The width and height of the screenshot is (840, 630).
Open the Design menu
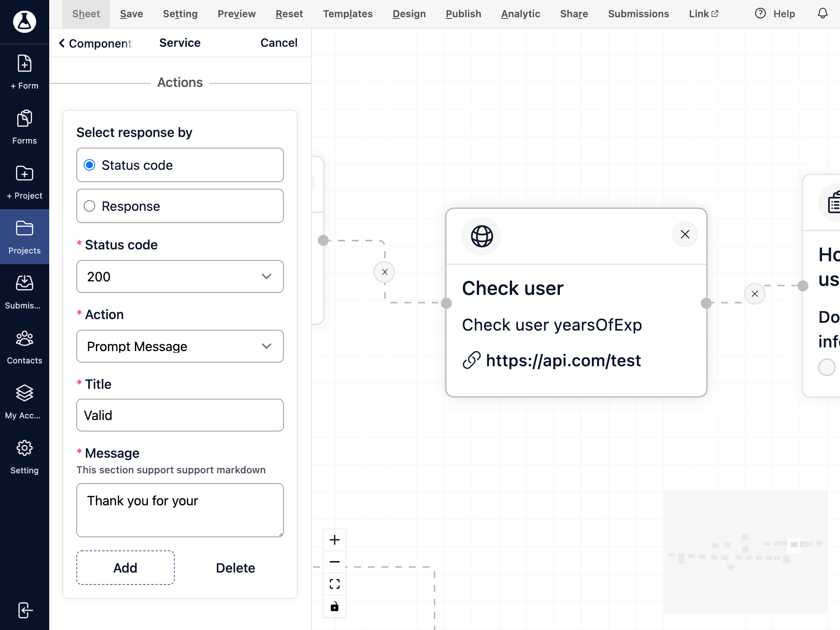pos(409,14)
